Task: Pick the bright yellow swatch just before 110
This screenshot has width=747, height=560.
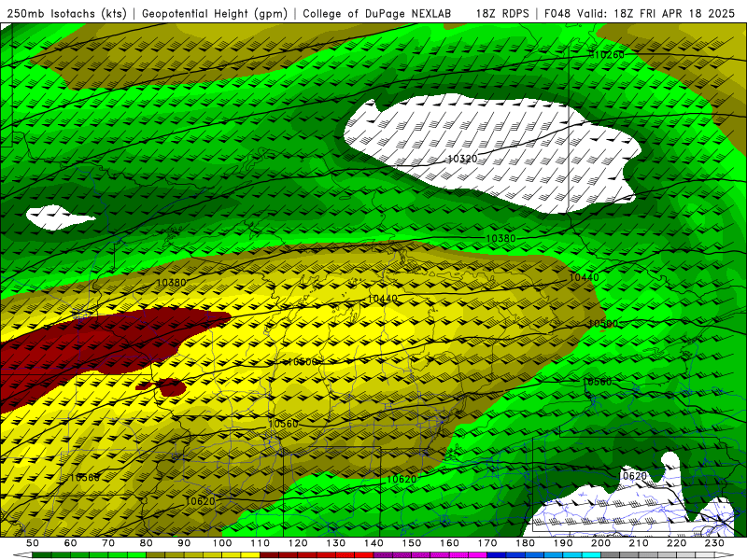Action: pos(250,555)
